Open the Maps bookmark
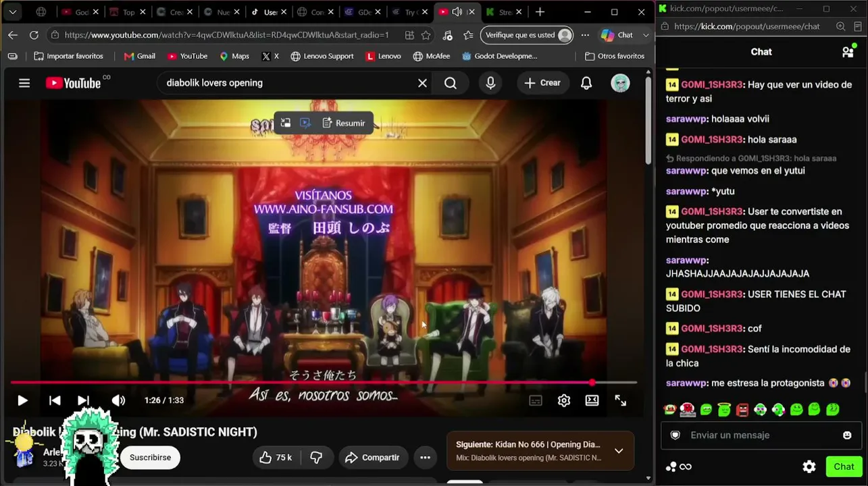Image resolution: width=868 pixels, height=486 pixels. pyautogui.click(x=234, y=56)
